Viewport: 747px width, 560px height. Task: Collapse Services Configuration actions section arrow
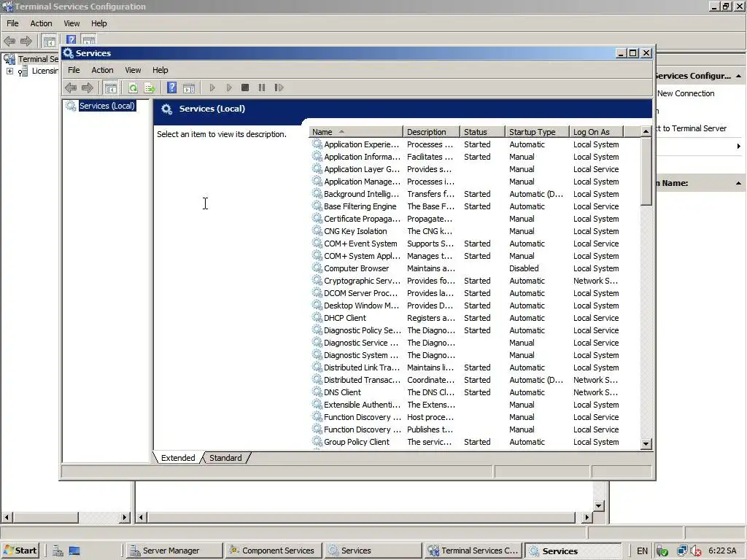(738, 76)
